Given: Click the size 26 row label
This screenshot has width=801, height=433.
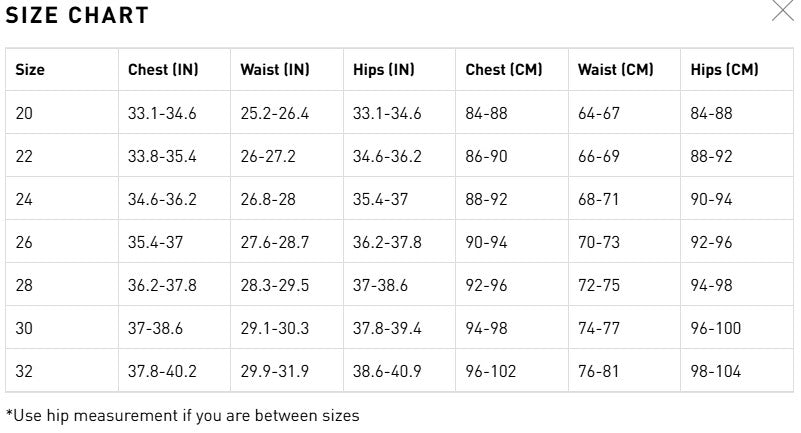Looking at the screenshot, I should point(25,243).
